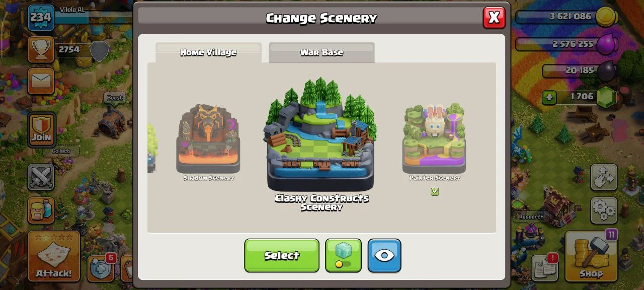Switch to the War Base tab
Viewport: 644px width, 290px height.
coord(321,52)
